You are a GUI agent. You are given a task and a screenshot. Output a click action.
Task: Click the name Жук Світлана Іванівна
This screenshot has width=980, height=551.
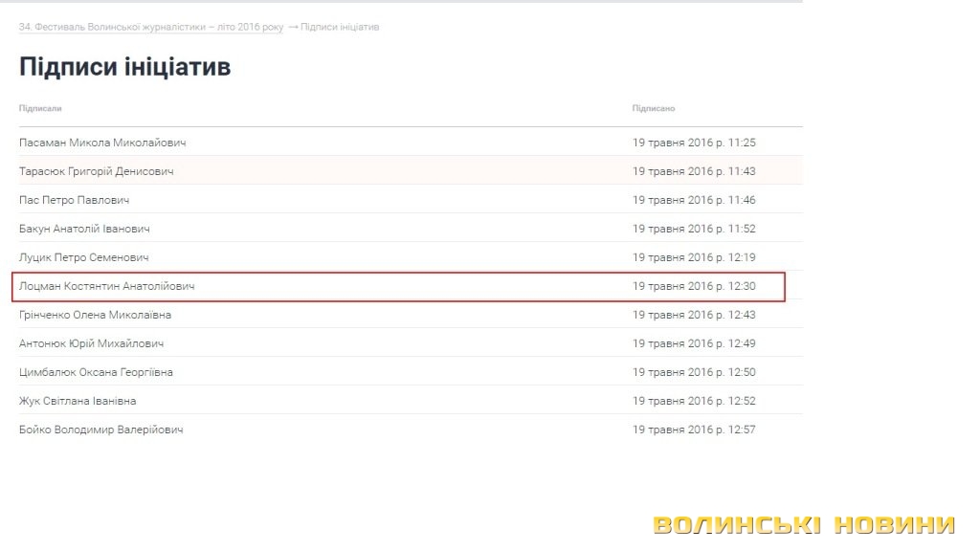[x=78, y=401]
